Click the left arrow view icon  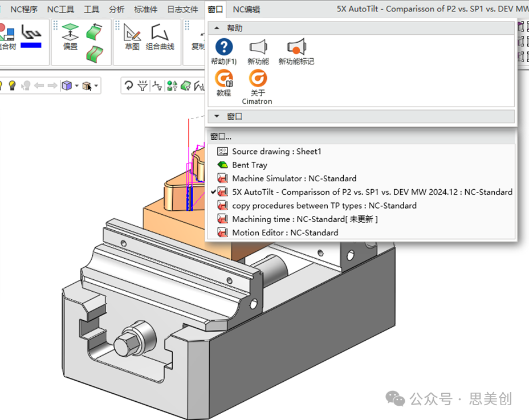coord(39,85)
